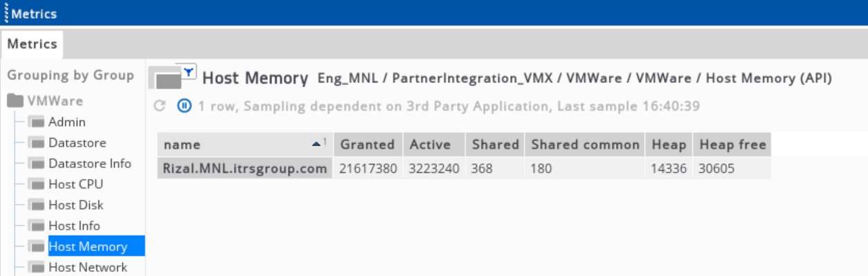Toggle the pause sampling icon

click(x=184, y=106)
